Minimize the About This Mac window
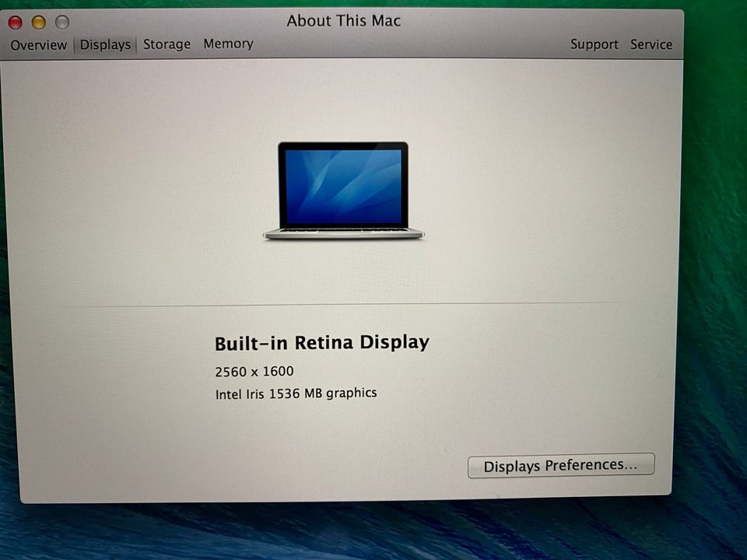 pos(39,23)
